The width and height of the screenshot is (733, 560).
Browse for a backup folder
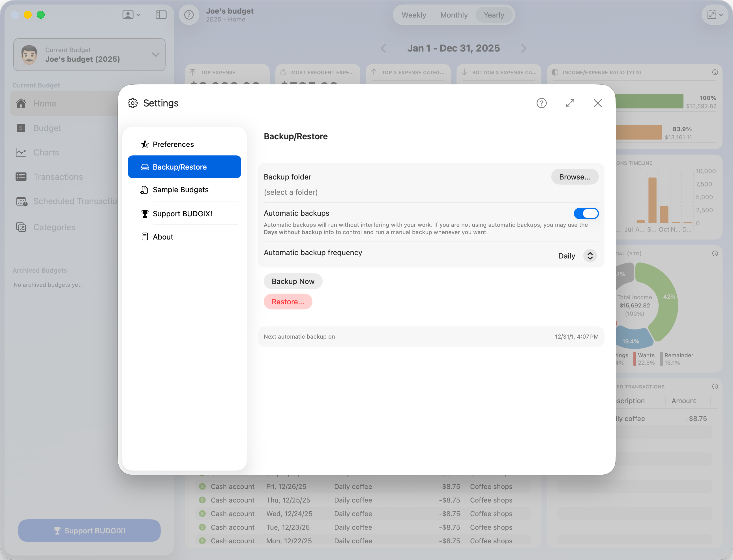[x=575, y=177]
